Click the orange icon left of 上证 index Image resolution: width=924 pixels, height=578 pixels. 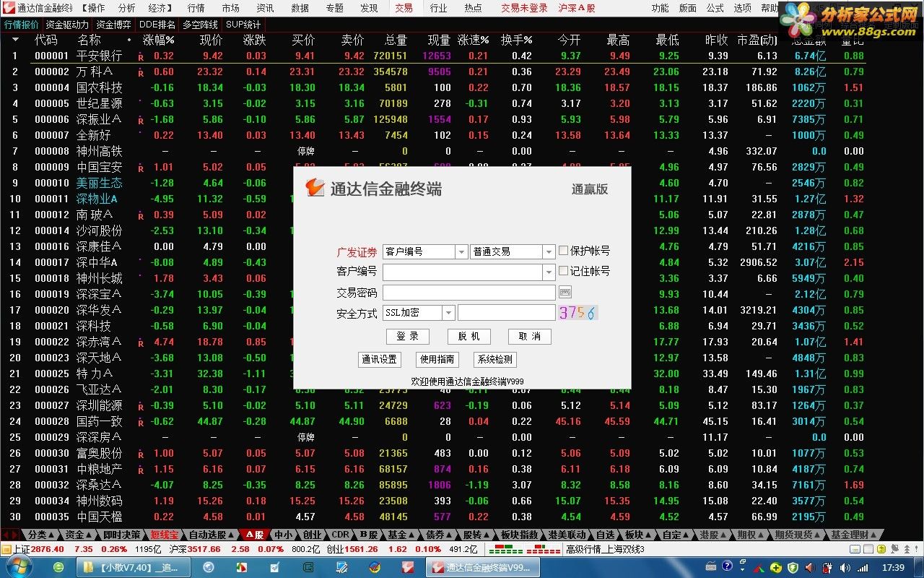tap(6, 550)
